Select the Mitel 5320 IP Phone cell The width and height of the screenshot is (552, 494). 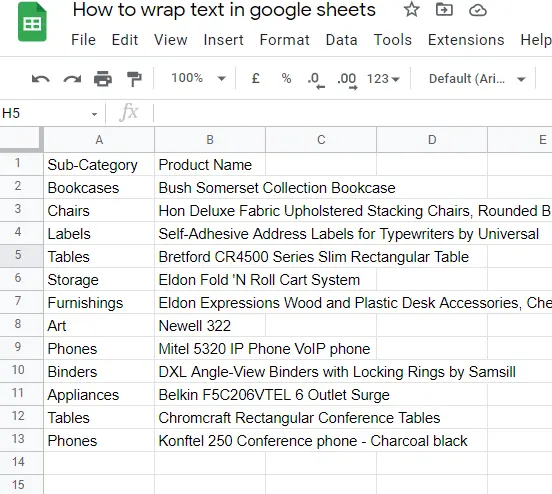[210, 348]
